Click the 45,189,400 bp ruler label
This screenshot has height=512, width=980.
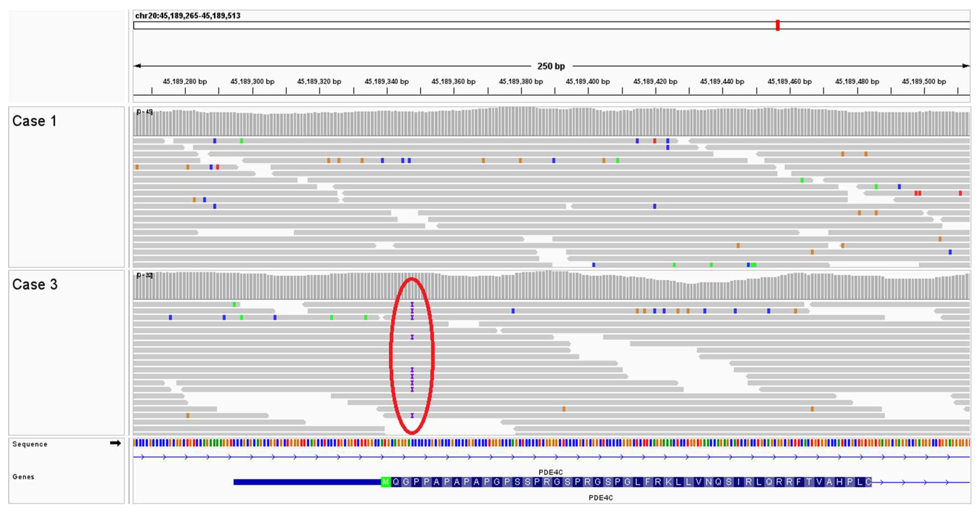point(587,82)
